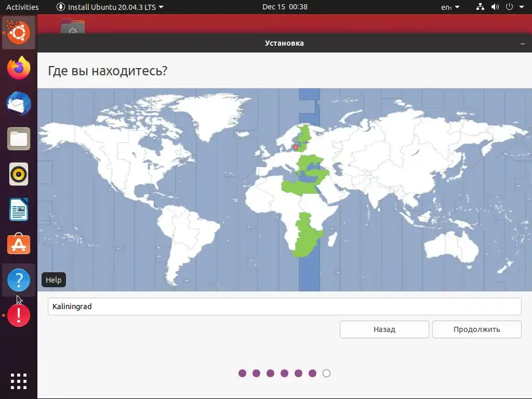Expand the system menu arrow
Screen dimensions: 532x399
(522, 7)
